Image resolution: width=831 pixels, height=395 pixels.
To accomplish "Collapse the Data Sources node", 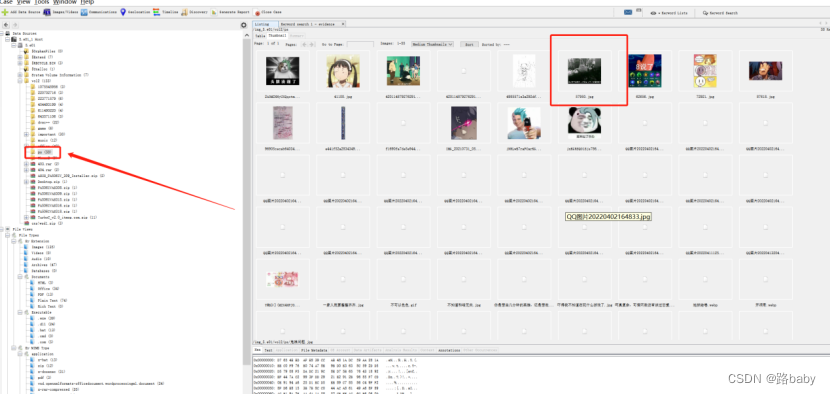I will click(2, 33).
